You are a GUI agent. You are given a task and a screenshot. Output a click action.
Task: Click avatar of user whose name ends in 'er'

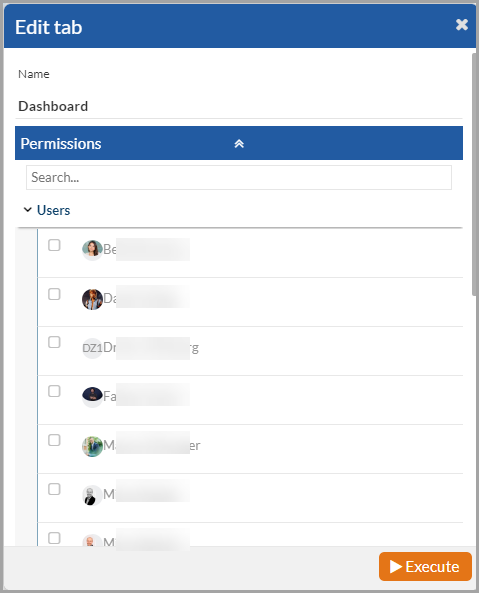click(92, 446)
